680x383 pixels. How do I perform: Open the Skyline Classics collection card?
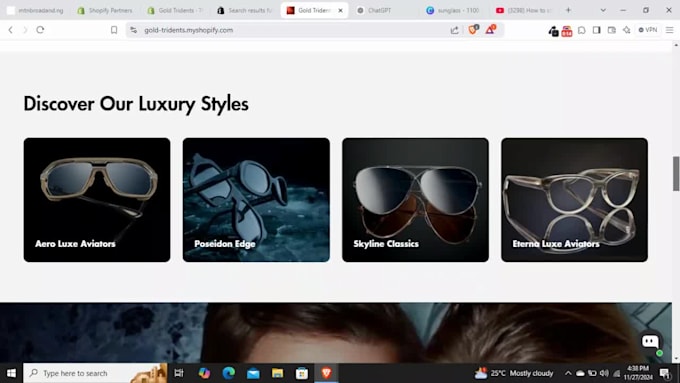(x=415, y=200)
